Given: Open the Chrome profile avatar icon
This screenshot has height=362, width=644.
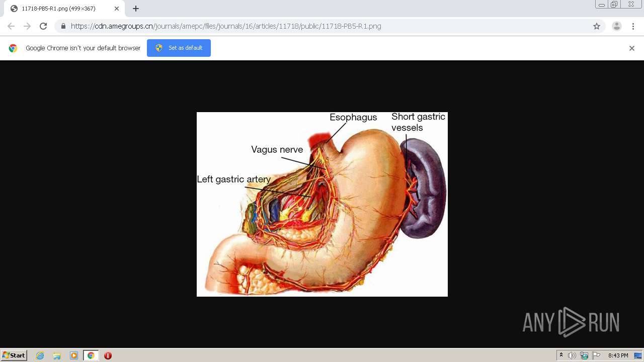Looking at the screenshot, I should click(617, 26).
